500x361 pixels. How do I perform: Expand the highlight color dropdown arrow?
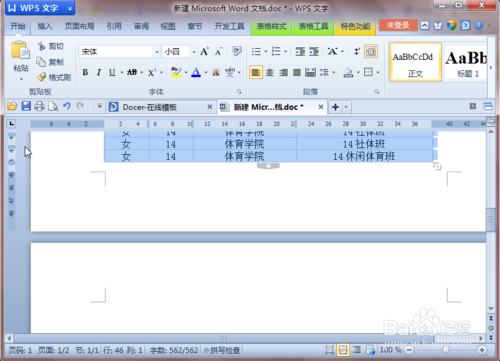[x=186, y=72]
